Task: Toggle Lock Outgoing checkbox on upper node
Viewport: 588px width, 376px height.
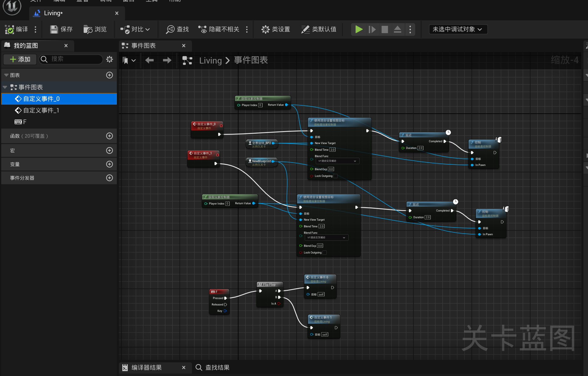Action: click(x=336, y=176)
